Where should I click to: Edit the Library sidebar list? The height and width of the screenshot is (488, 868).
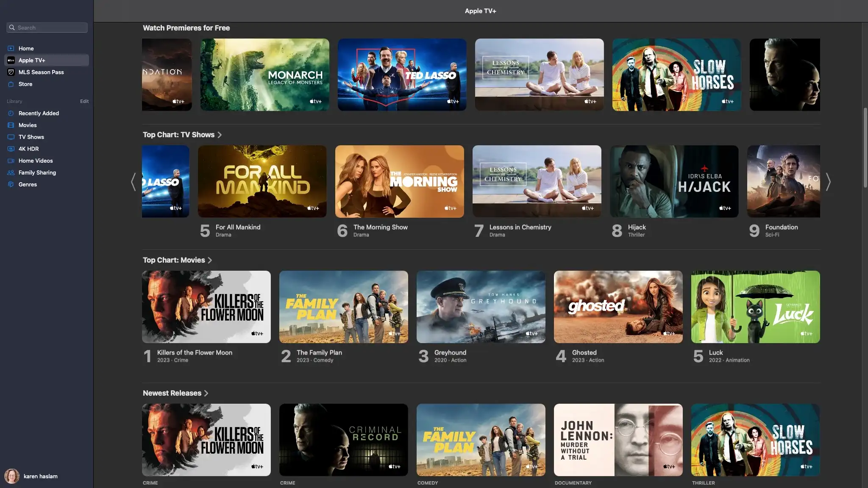(84, 101)
